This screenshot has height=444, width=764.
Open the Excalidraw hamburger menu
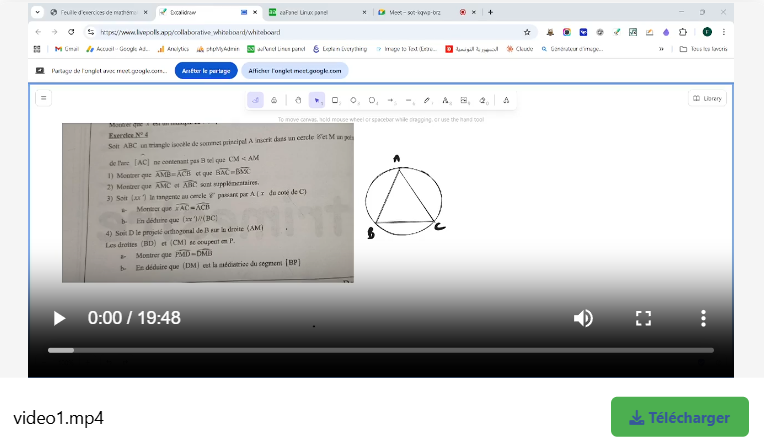[x=43, y=98]
